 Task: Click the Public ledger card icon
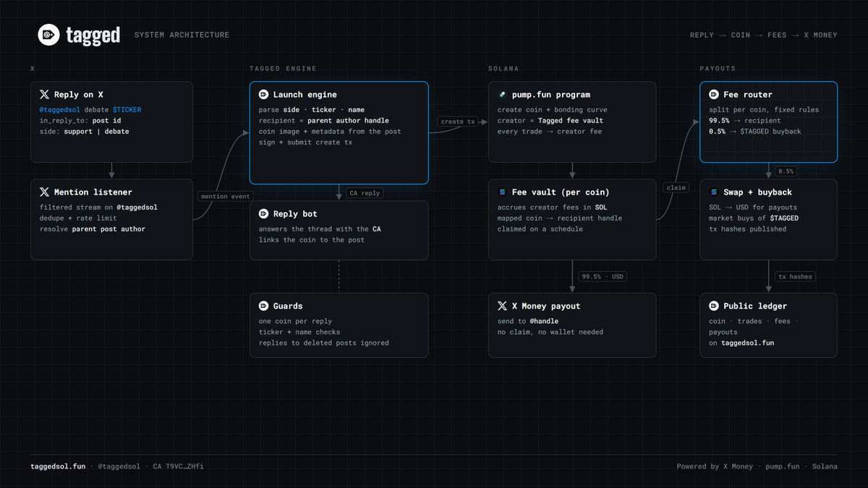point(714,306)
